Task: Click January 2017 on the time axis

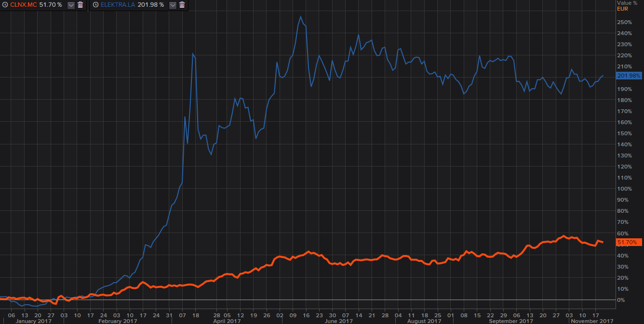Action: pos(34,321)
